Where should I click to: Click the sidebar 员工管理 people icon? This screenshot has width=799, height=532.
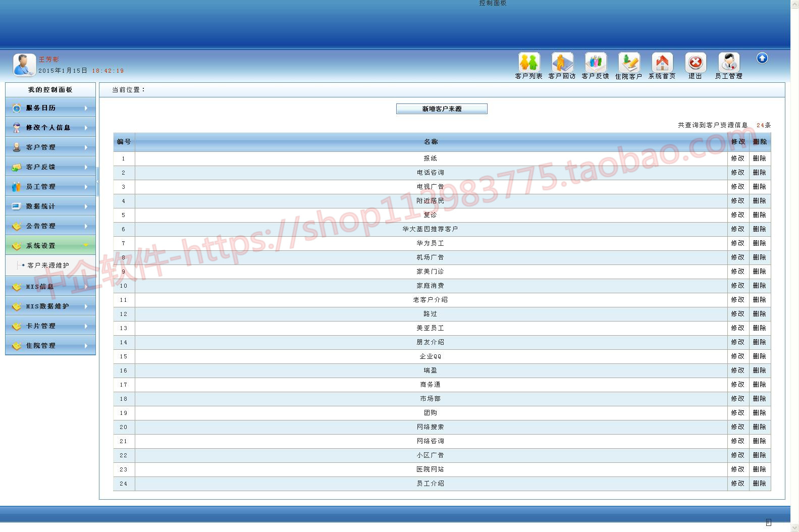tap(17, 186)
